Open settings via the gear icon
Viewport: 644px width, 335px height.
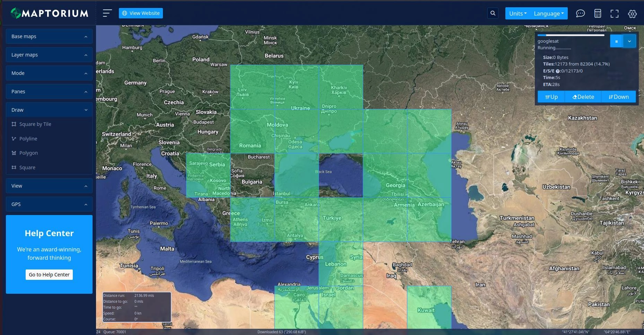point(632,14)
